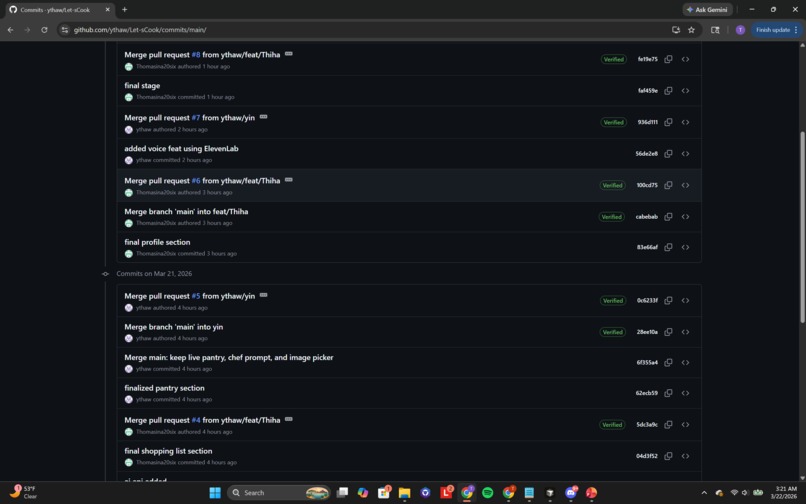806x504 pixels.
Task: Browse code at 'added voice feat using ElevenLab'
Action: [x=685, y=153]
